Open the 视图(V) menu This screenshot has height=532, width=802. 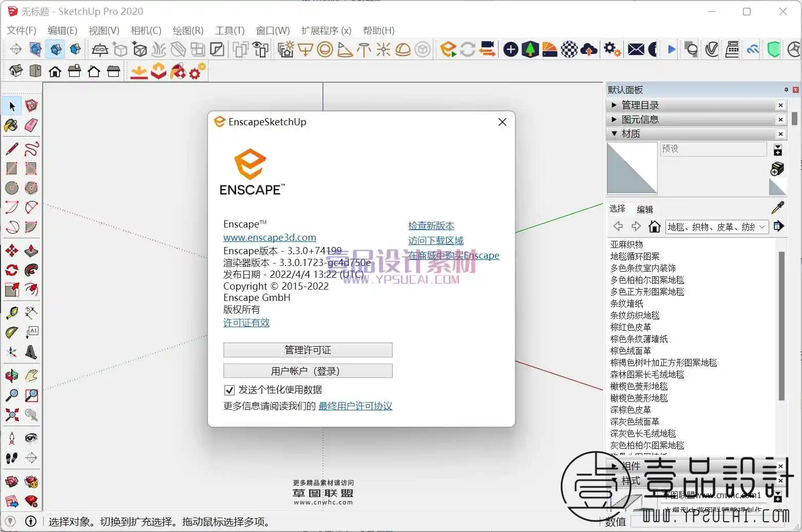pyautogui.click(x=104, y=30)
